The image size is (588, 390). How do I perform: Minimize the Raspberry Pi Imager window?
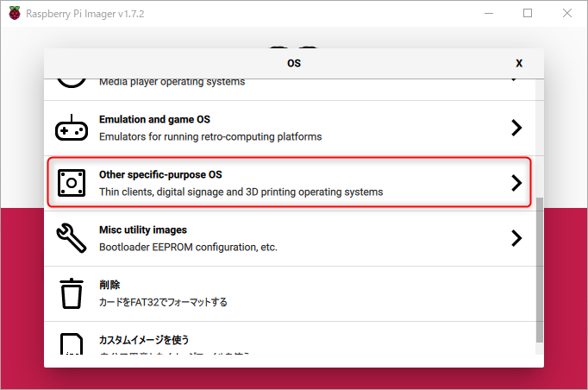pos(489,13)
